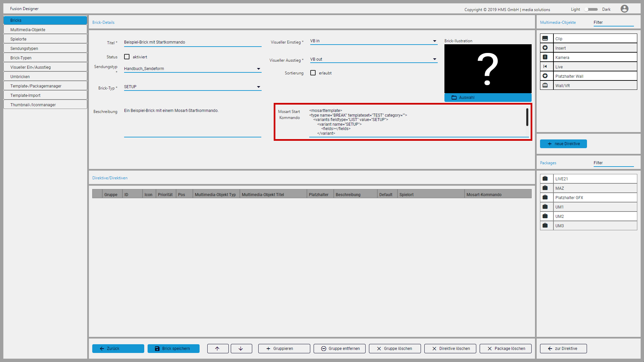The width and height of the screenshot is (644, 362).
Task: Click the Brick speichern button
Action: coord(173,349)
